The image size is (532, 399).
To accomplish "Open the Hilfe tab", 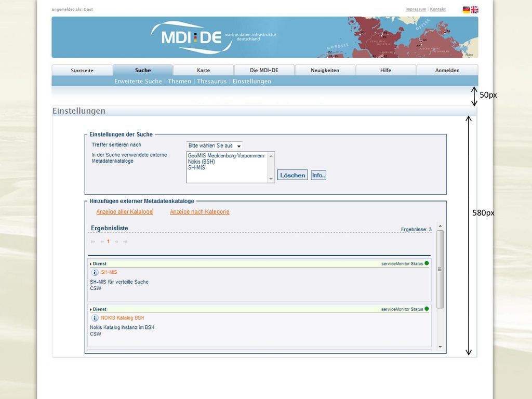I will pos(385,70).
